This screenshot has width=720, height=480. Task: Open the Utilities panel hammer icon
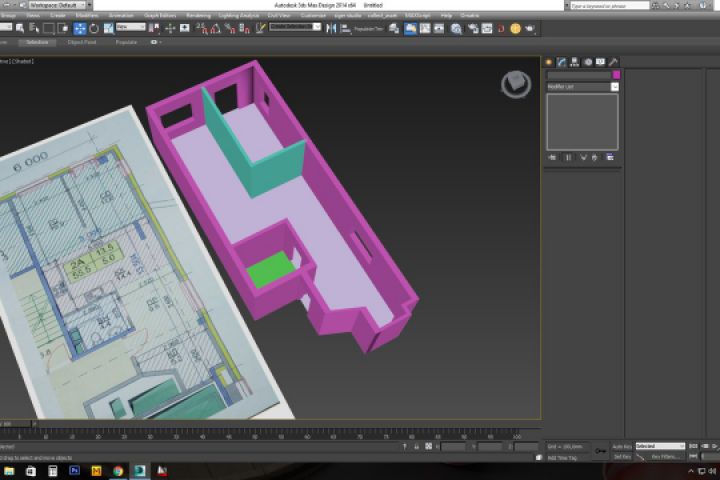(613, 62)
